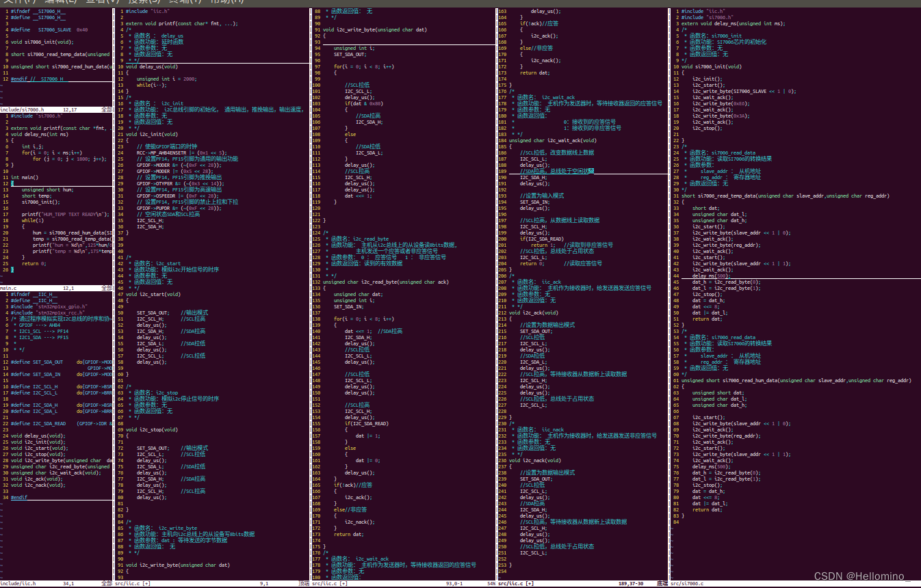Click '#include "stm32mp1xx_gpio.h"' in iic.h
The width and height of the screenshot is (921, 588).
coord(49,306)
